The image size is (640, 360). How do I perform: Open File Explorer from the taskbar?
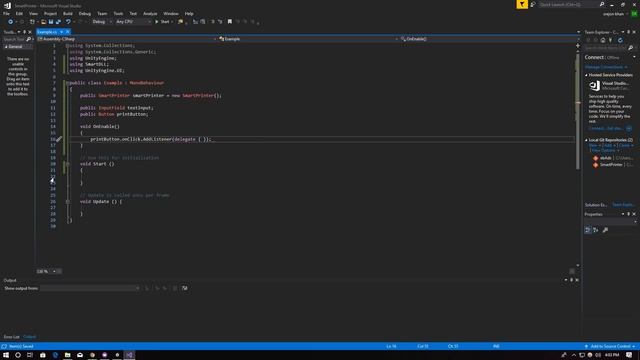[x=67, y=355]
